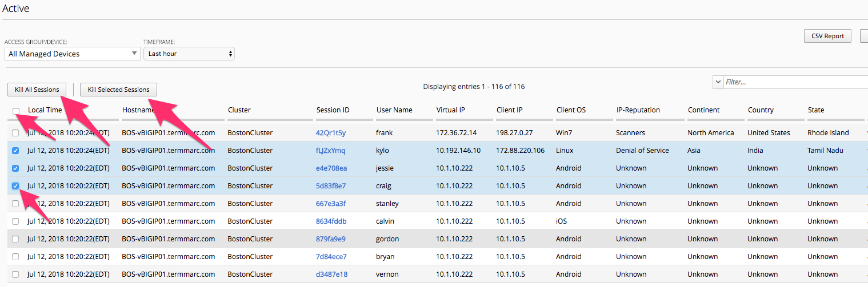868x287 pixels.
Task: Click virtual IP 172.36.72.14
Action: (x=457, y=133)
